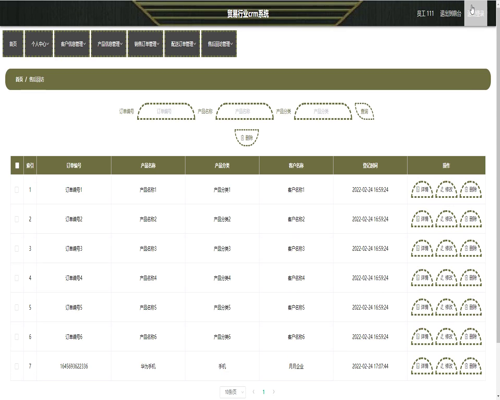Open the 产品信息管理 menu

(x=109, y=44)
